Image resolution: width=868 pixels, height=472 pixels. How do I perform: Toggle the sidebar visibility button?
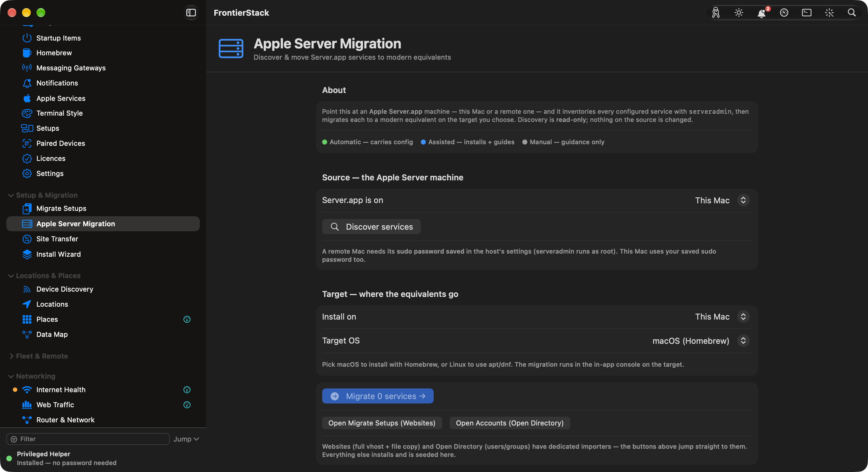tap(191, 13)
